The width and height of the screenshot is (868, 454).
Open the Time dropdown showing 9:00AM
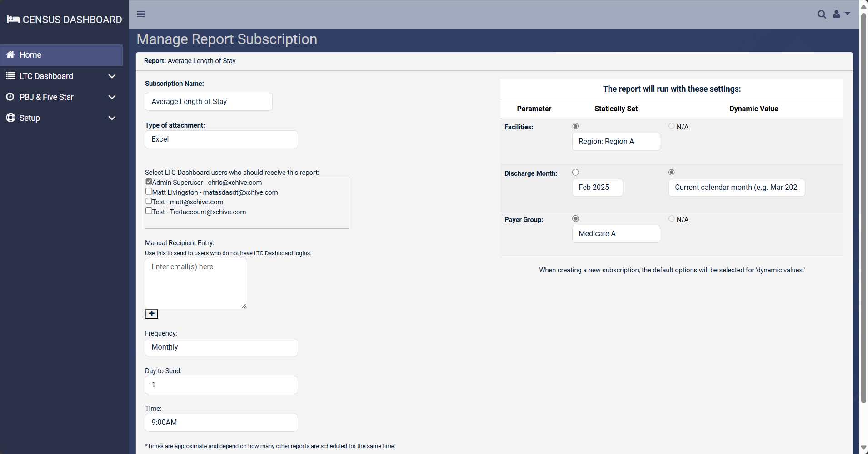(x=221, y=423)
